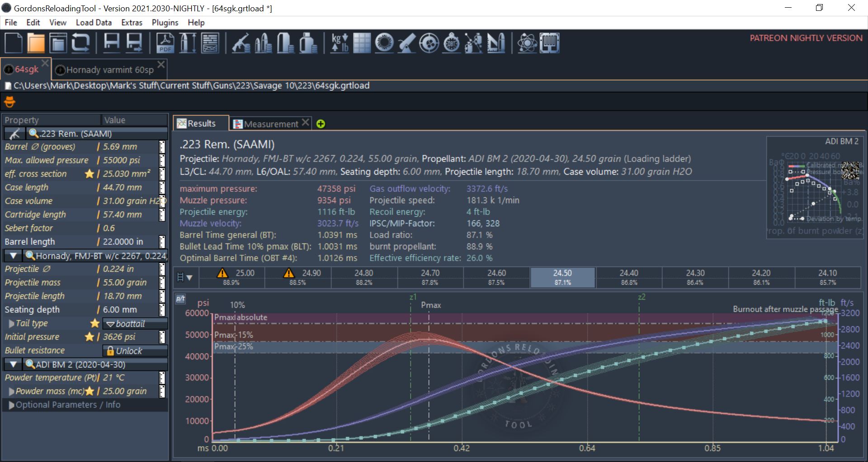Click the atom icon in the toolbar
The width and height of the screenshot is (868, 462).
click(527, 43)
